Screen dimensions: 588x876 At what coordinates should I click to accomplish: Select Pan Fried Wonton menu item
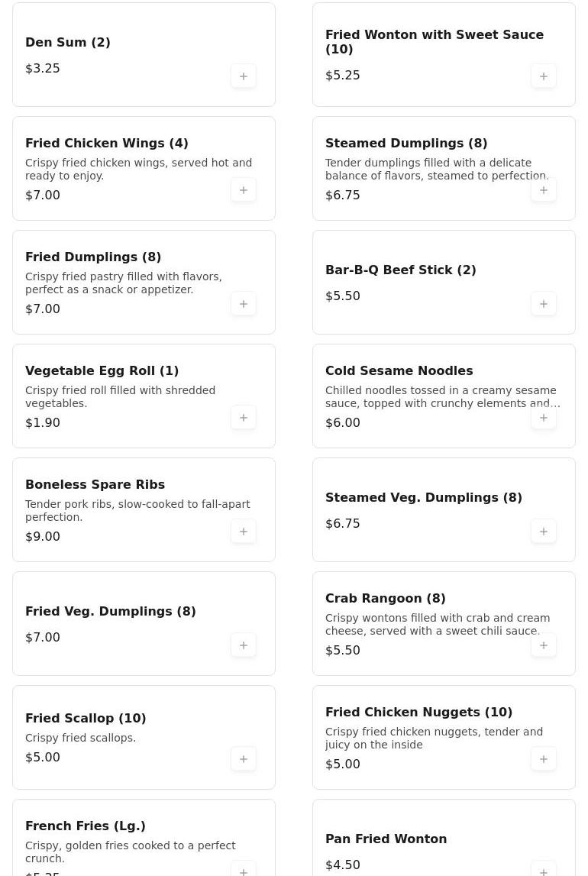(386, 839)
